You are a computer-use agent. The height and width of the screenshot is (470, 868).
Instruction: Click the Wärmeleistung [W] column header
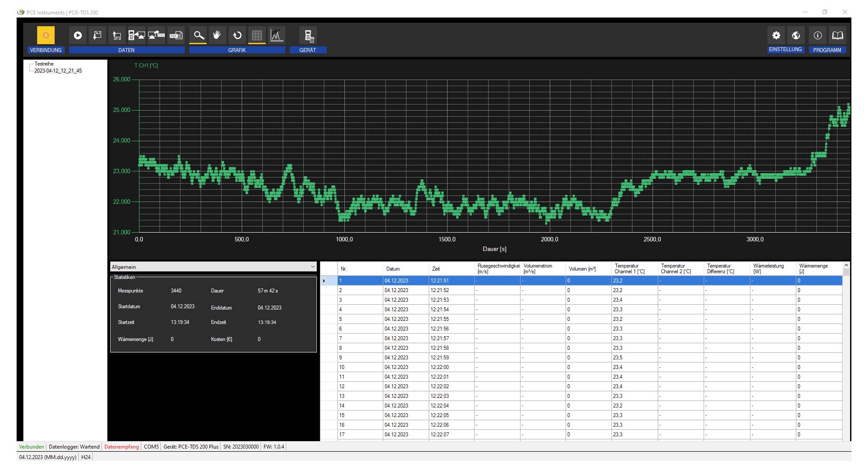pos(773,269)
